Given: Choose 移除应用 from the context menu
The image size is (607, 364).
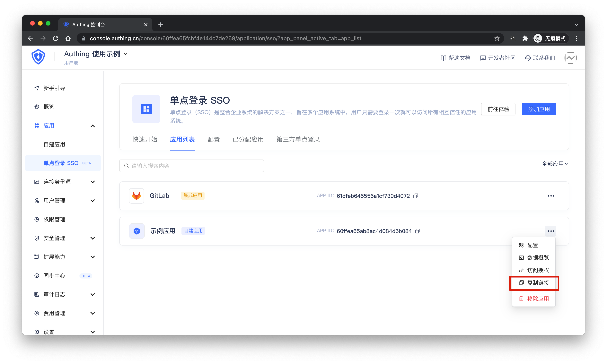Looking at the screenshot, I should 533,299.
